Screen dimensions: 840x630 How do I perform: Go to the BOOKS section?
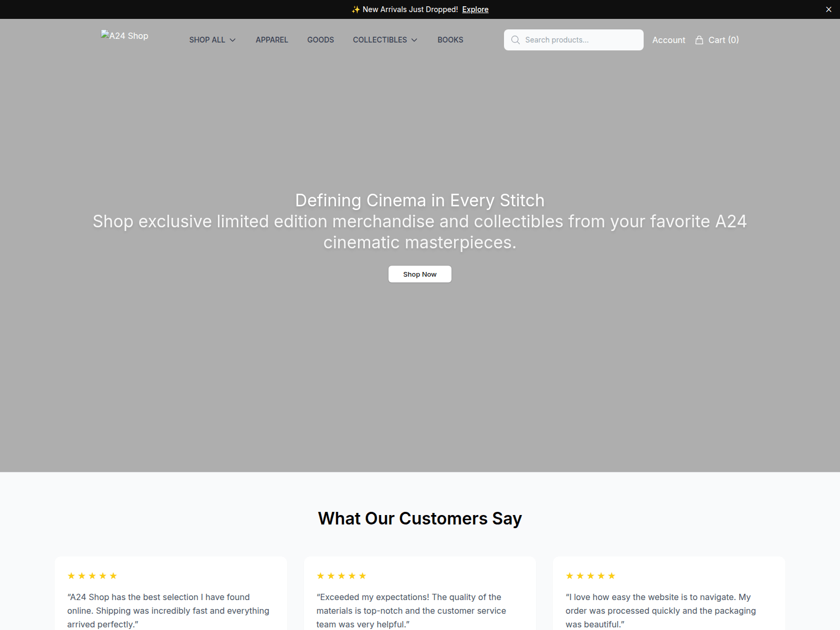coord(450,40)
